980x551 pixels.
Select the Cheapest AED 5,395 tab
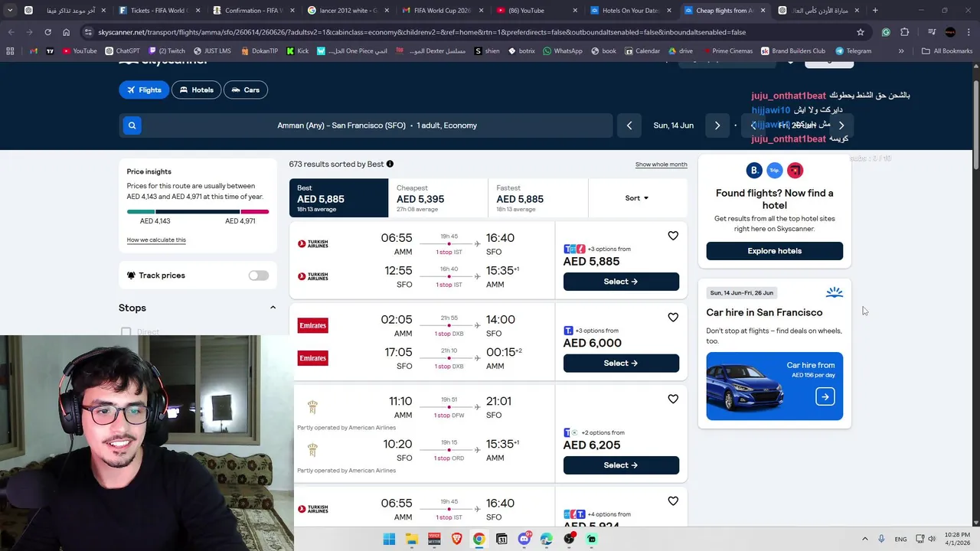438,198
